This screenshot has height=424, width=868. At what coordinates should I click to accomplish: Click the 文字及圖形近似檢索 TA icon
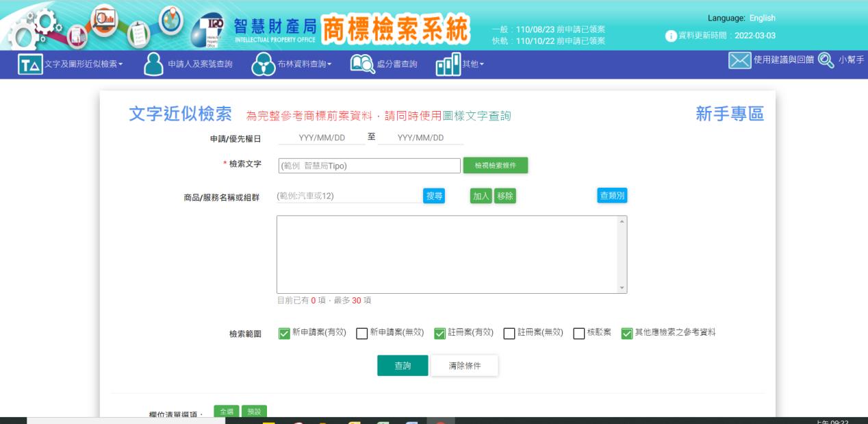coord(29,64)
